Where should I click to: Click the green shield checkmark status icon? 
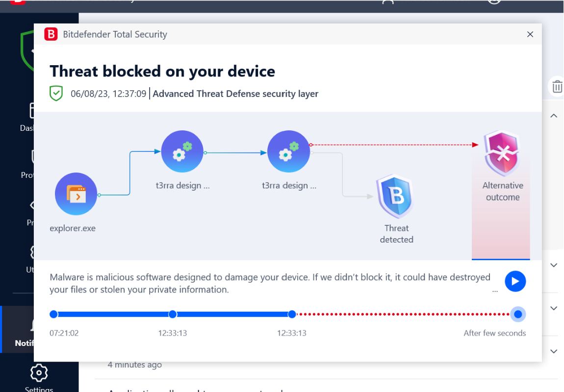pyautogui.click(x=56, y=94)
